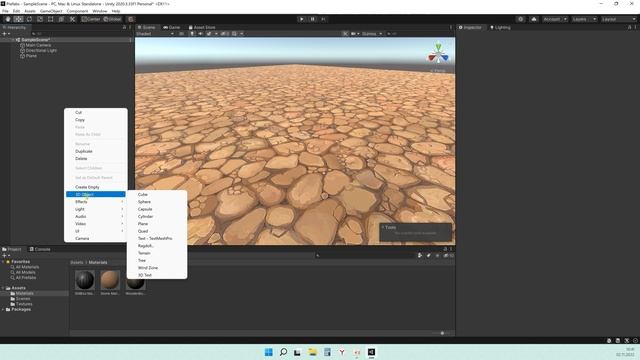Select the first dark material thumbnail

[x=85, y=280]
